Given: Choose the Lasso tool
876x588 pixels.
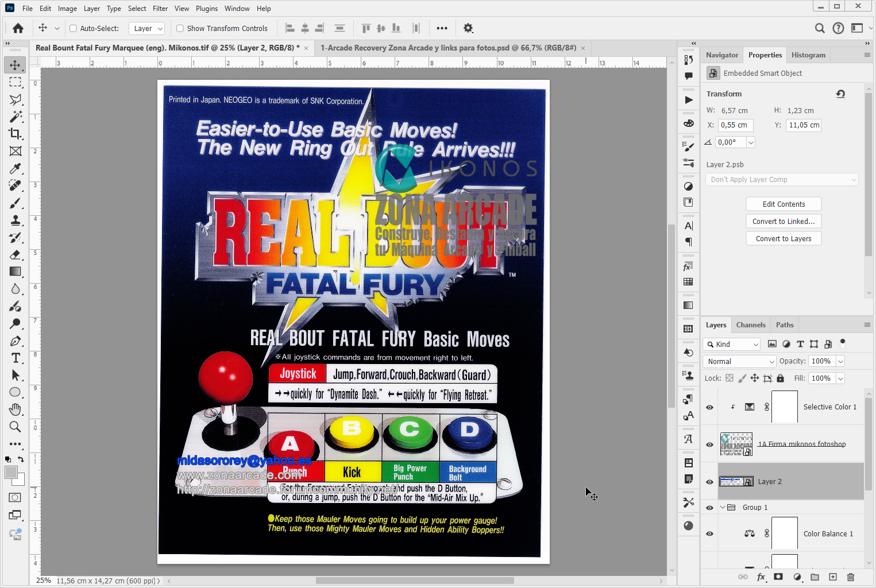Looking at the screenshot, I should click(16, 99).
